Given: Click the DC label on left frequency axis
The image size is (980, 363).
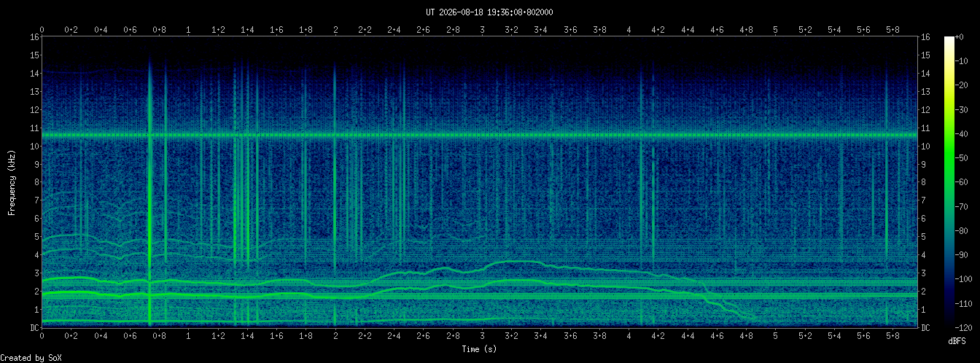Looking at the screenshot, I should pyautogui.click(x=34, y=327).
